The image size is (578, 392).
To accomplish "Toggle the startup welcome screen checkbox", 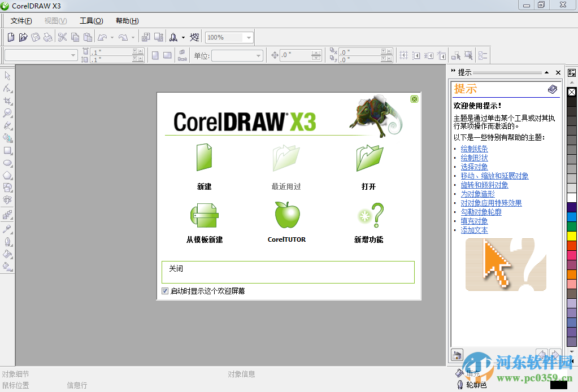I will (164, 290).
